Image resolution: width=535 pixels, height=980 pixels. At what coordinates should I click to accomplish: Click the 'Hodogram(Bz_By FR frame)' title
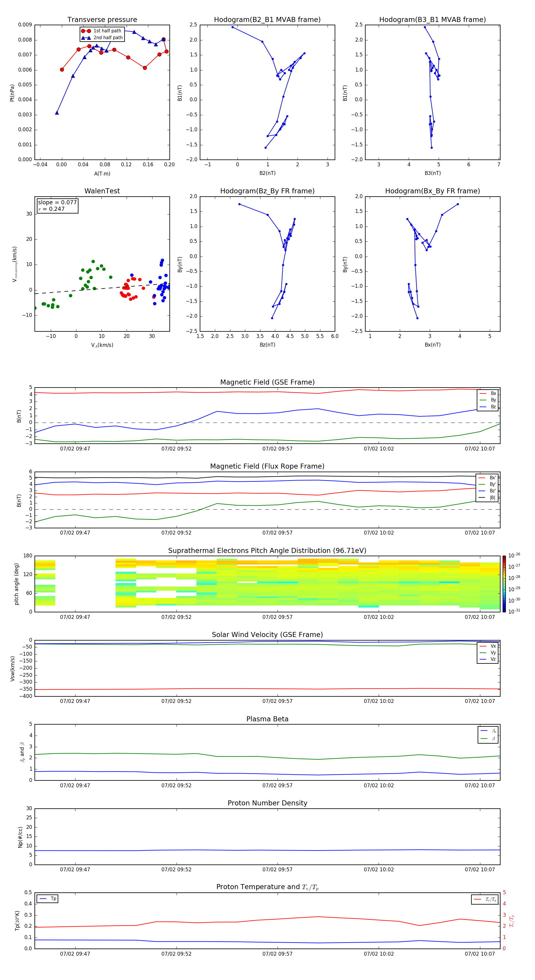tap(267, 191)
